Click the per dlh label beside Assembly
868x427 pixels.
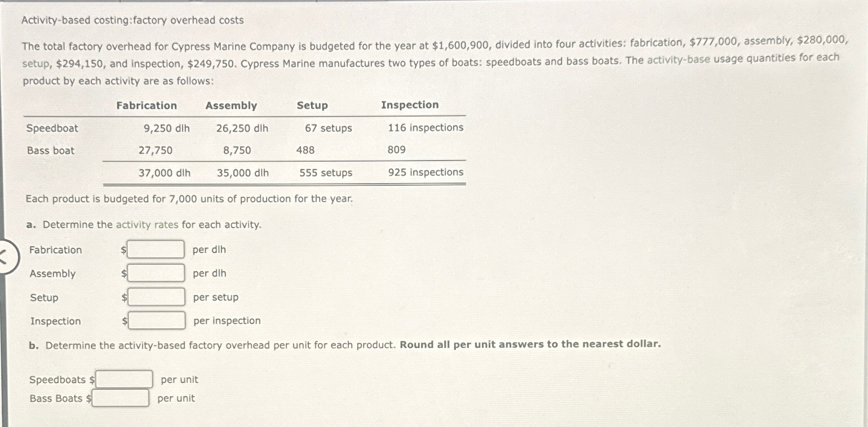point(209,273)
